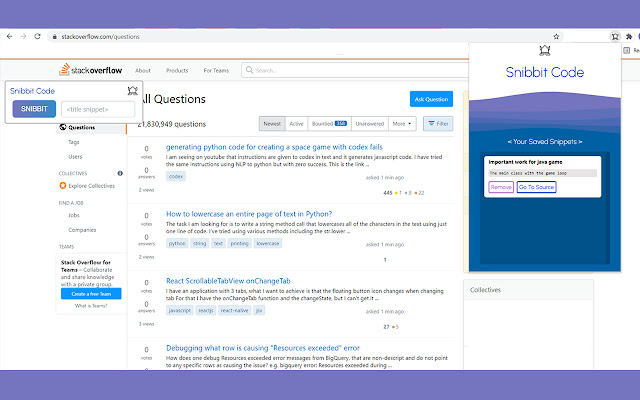The image size is (640, 400).
Task: Click the Collectives widget header
Action: pyautogui.click(x=528, y=290)
